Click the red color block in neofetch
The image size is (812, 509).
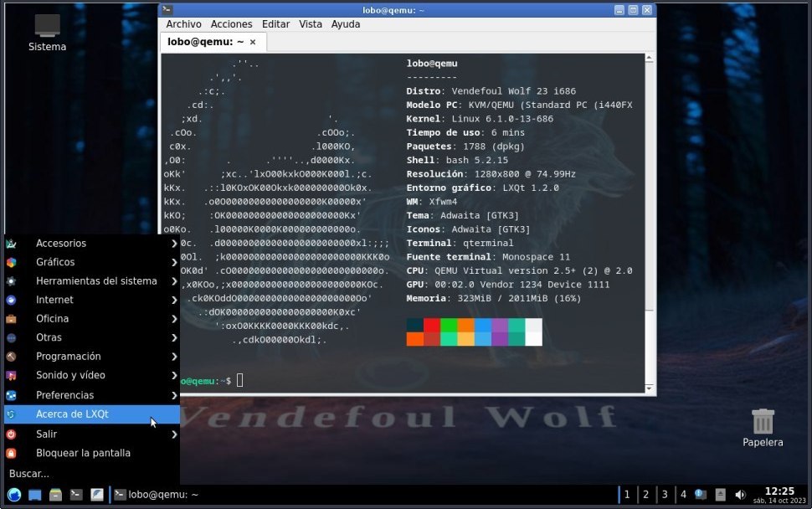tap(432, 325)
